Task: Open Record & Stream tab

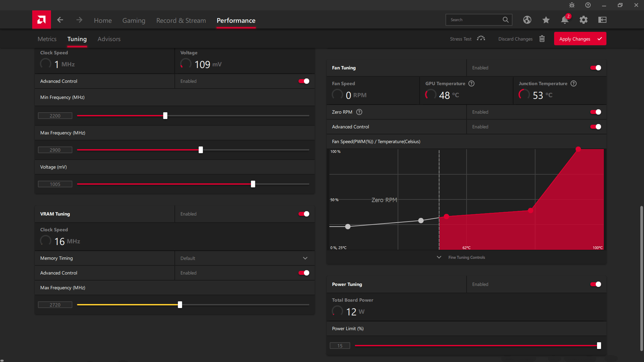Action: (x=181, y=20)
